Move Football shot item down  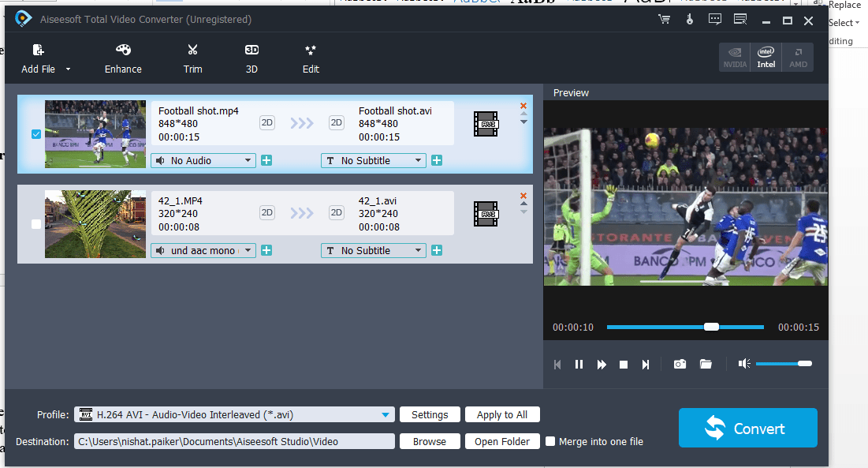pyautogui.click(x=523, y=122)
